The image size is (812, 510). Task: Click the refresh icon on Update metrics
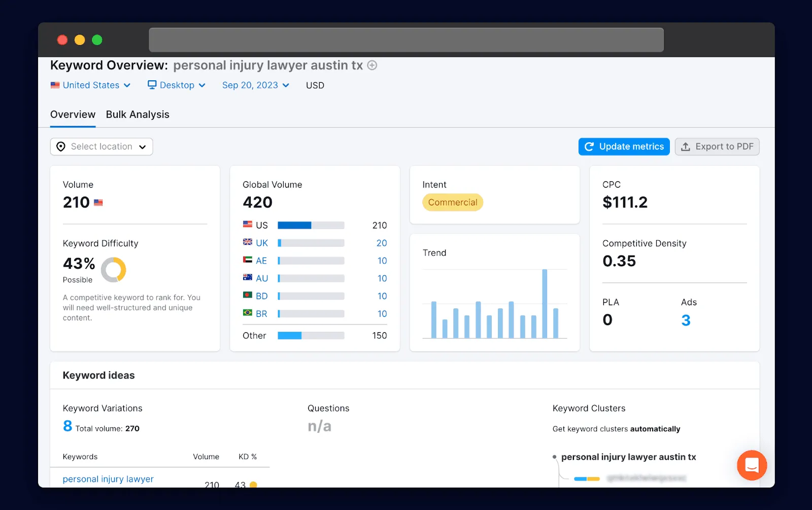click(x=589, y=146)
